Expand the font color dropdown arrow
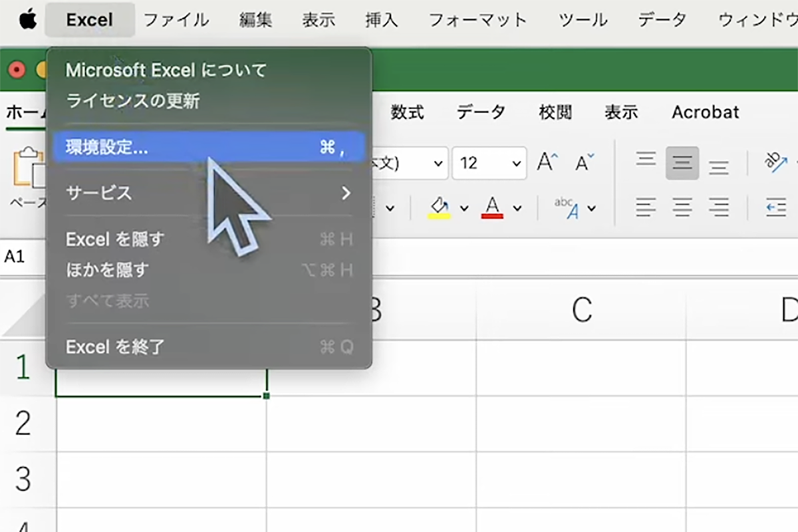Screen dimensions: 798x532 tap(517, 209)
